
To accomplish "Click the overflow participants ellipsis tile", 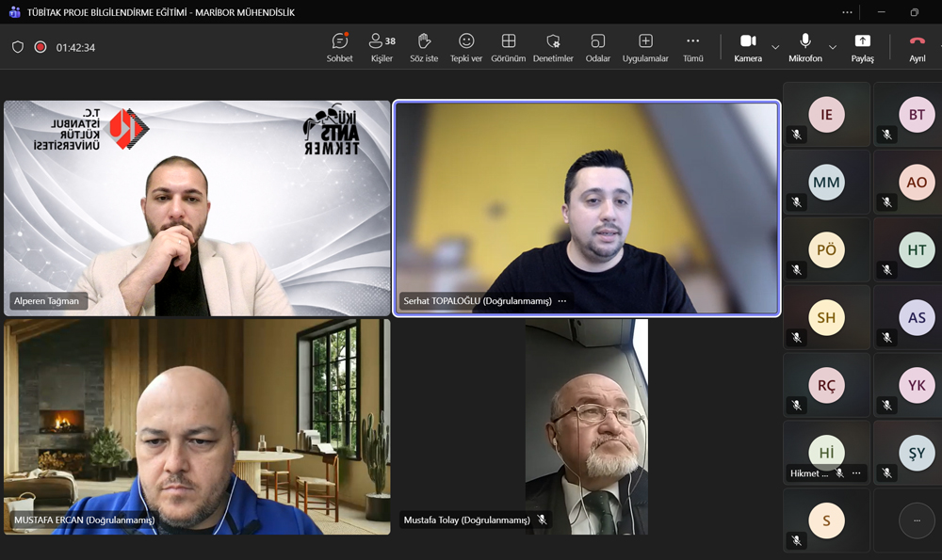I will (x=917, y=520).
